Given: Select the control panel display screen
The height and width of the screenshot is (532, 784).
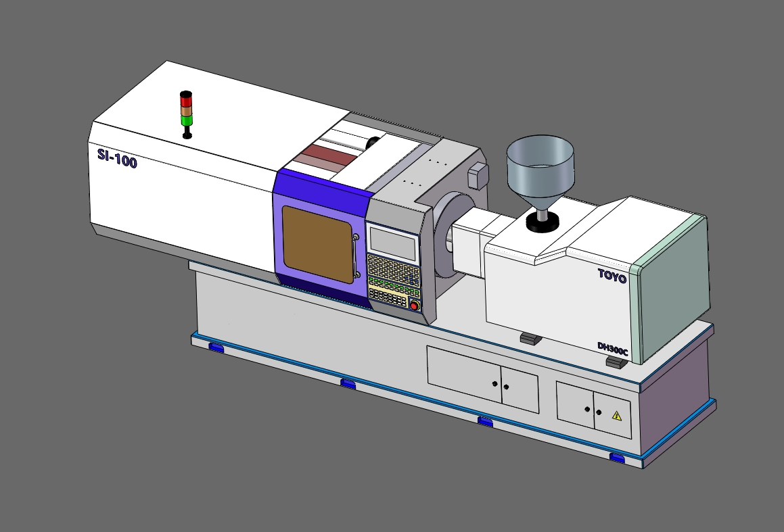Looking at the screenshot, I should pos(392,243).
